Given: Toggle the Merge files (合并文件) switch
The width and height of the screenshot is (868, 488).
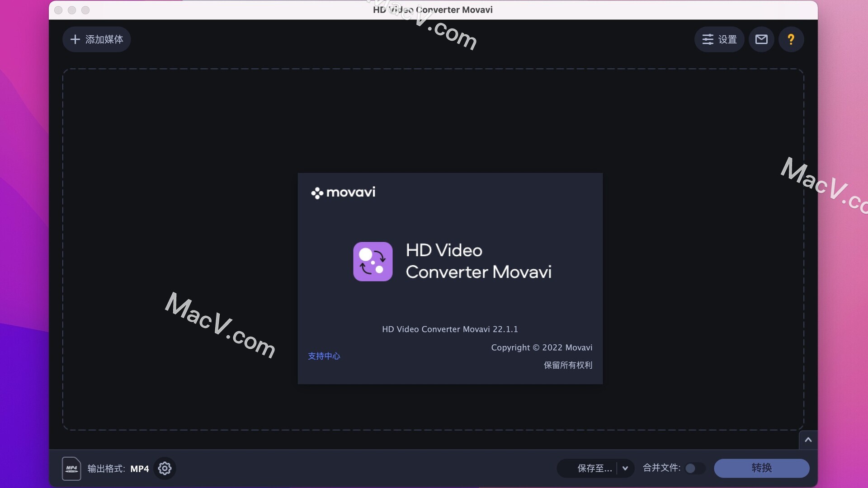Looking at the screenshot, I should coord(694,468).
